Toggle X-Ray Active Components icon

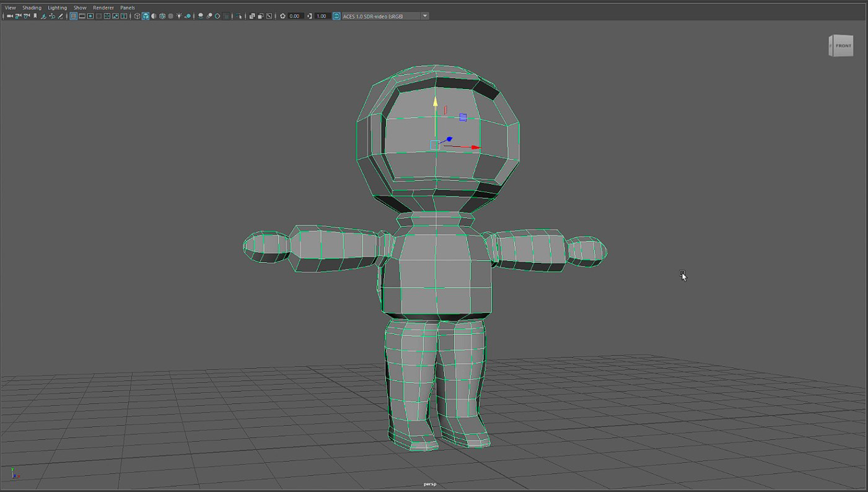click(260, 16)
